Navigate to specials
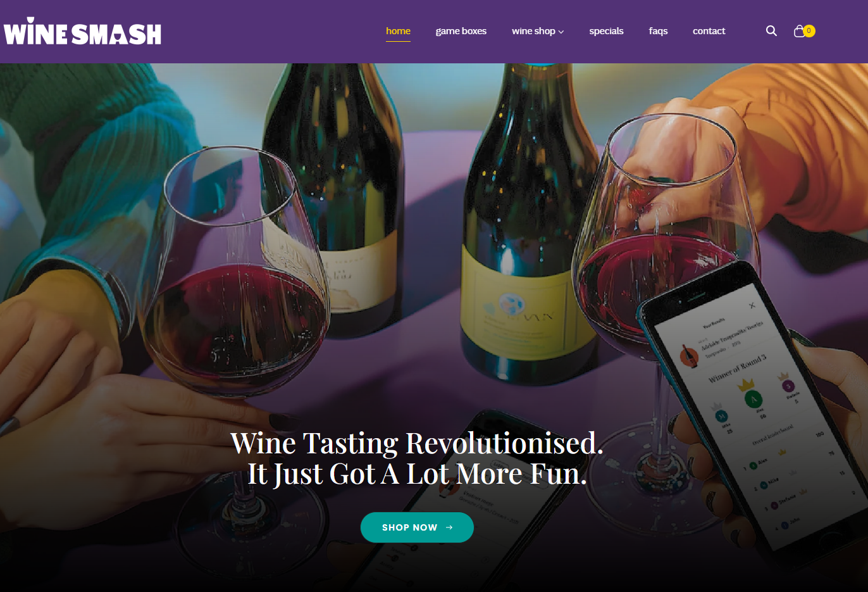Image resolution: width=868 pixels, height=592 pixels. (606, 31)
